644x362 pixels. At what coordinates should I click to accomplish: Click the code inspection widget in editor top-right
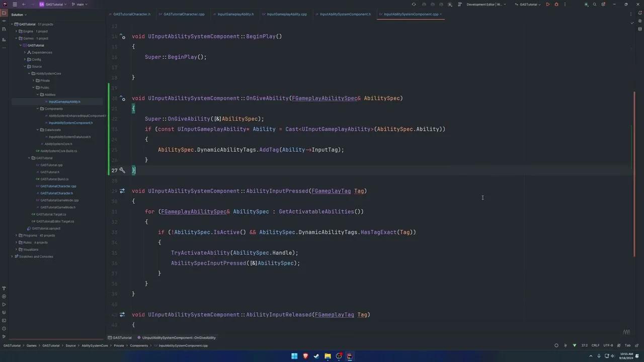tap(631, 22)
